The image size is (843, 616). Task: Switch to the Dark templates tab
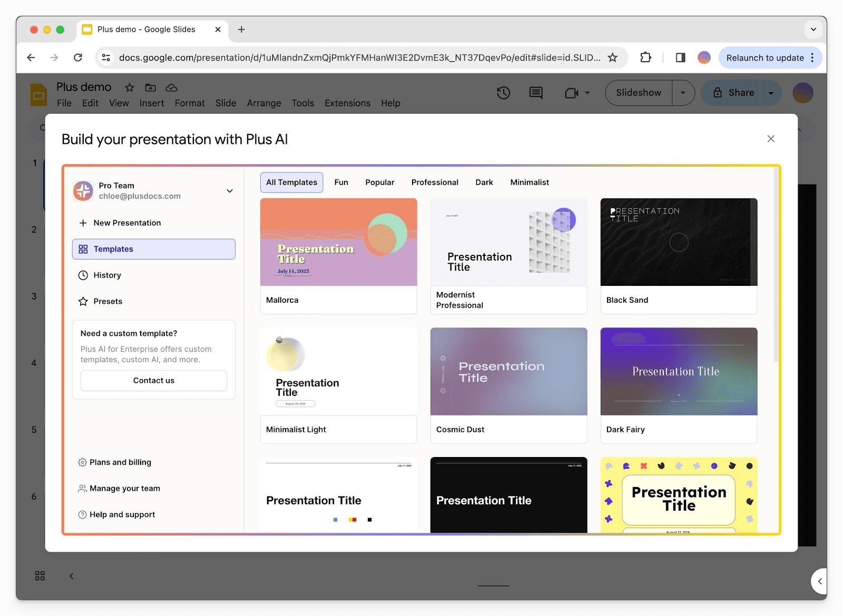click(484, 182)
